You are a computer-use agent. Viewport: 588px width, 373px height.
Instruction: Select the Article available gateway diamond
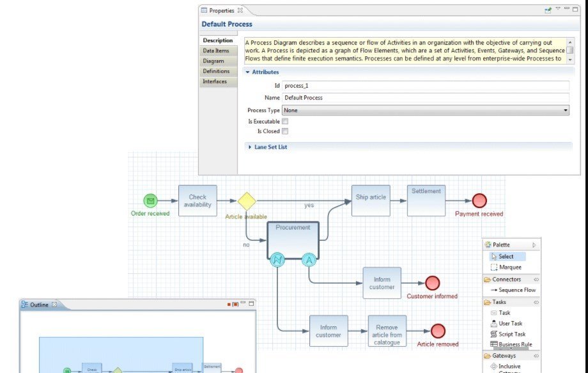[247, 201]
